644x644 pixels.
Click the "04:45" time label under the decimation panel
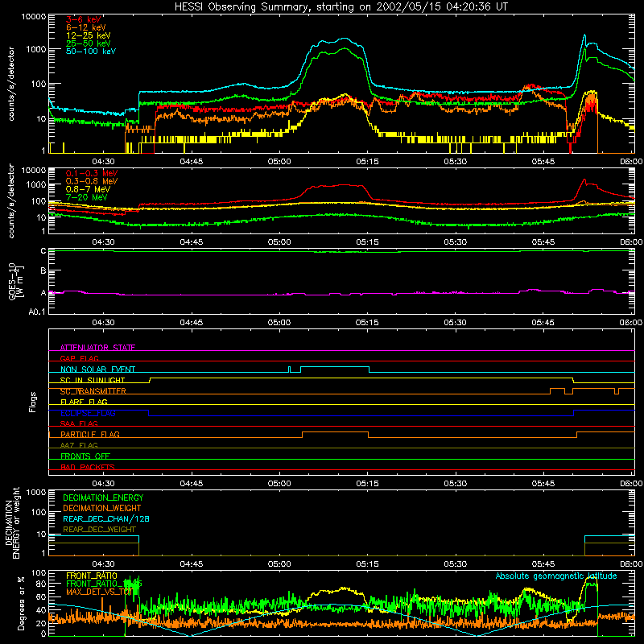pos(192,564)
